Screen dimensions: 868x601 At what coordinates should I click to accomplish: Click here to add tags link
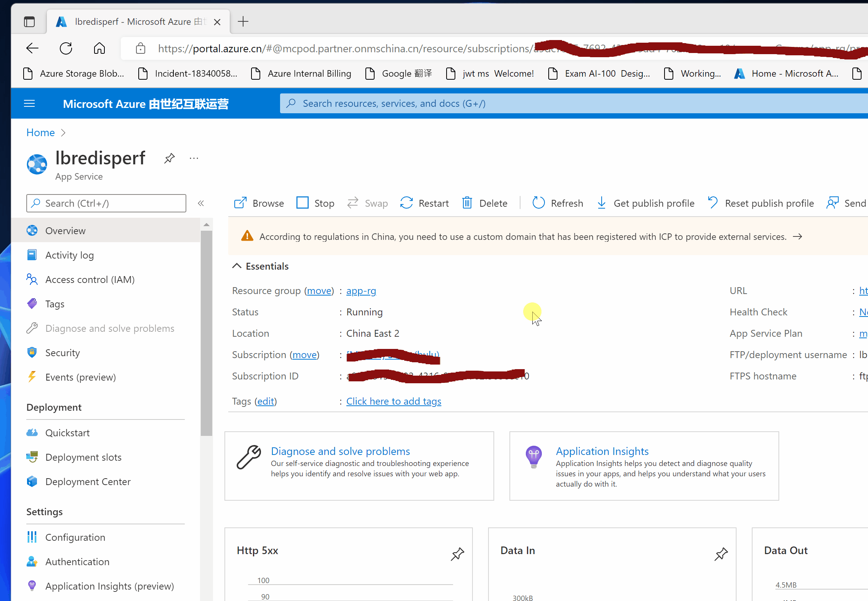pos(394,401)
